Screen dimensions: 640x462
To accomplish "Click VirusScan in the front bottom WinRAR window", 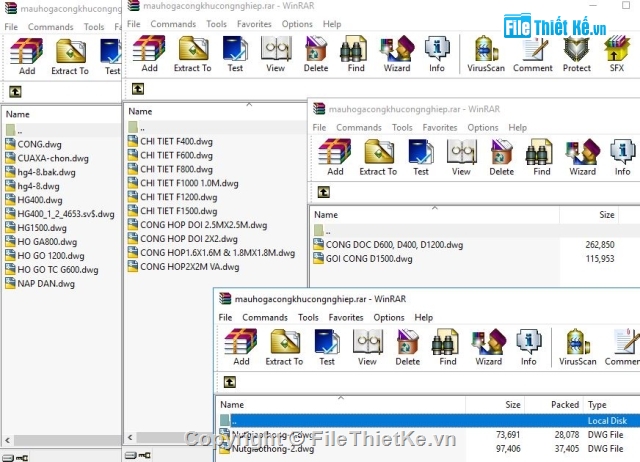I will (x=578, y=347).
